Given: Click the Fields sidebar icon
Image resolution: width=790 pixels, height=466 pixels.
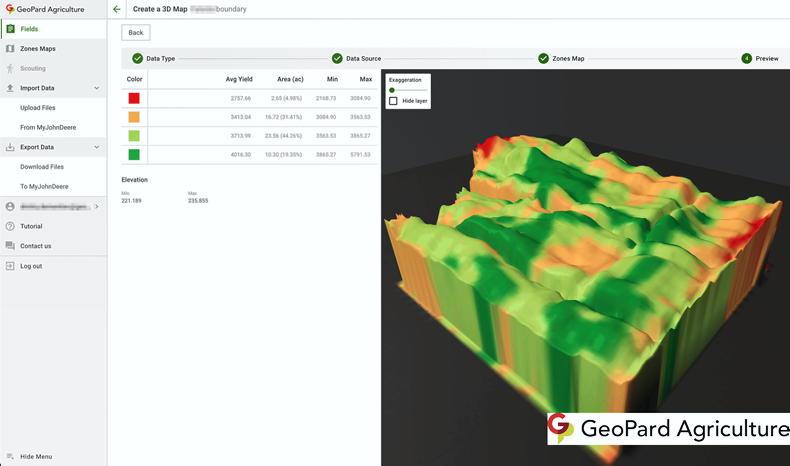Looking at the screenshot, I should click(x=10, y=29).
